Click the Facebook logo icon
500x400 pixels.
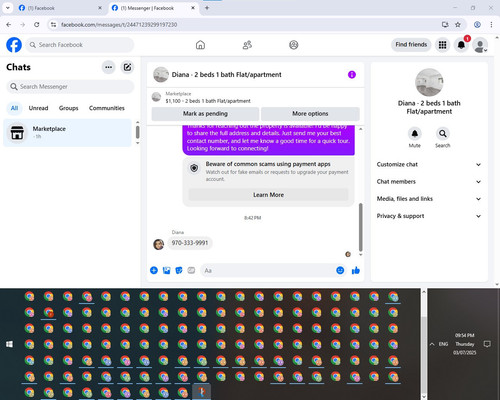14,45
